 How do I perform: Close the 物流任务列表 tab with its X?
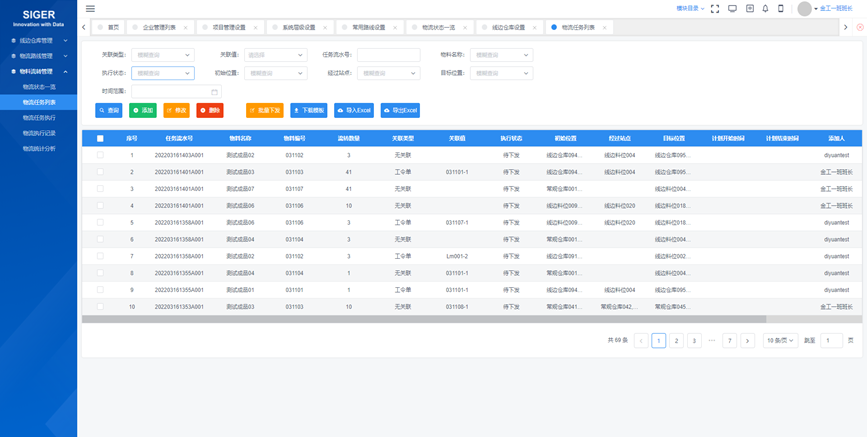604,27
